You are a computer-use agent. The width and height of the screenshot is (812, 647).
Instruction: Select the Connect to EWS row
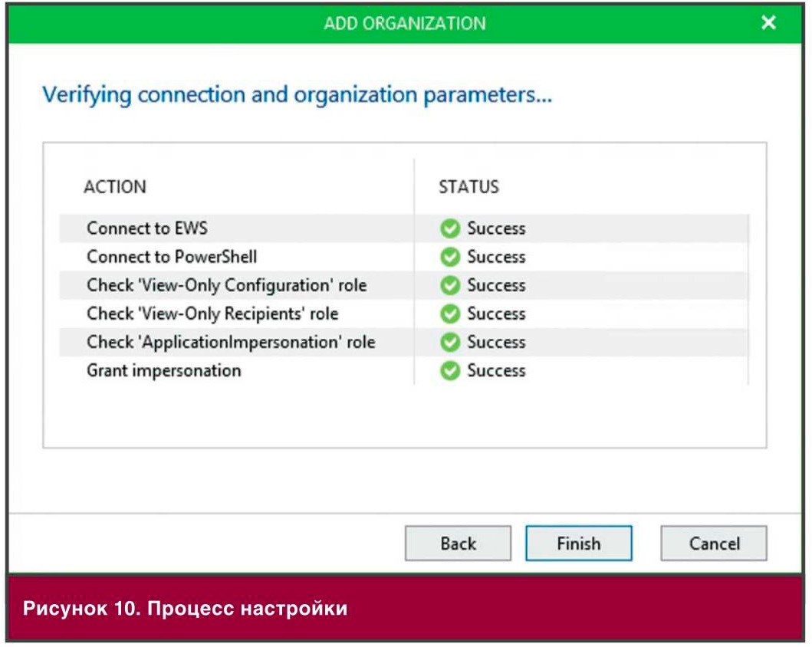click(404, 228)
